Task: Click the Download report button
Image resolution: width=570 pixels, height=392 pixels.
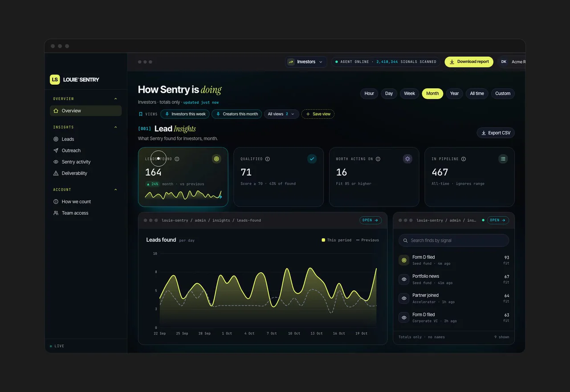Action: (x=469, y=62)
